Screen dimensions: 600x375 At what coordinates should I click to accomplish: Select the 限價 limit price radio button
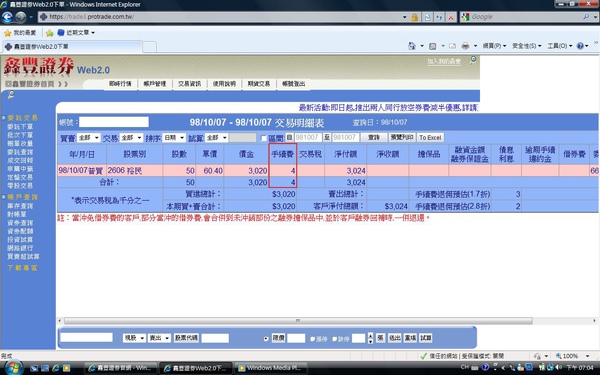[266, 338]
